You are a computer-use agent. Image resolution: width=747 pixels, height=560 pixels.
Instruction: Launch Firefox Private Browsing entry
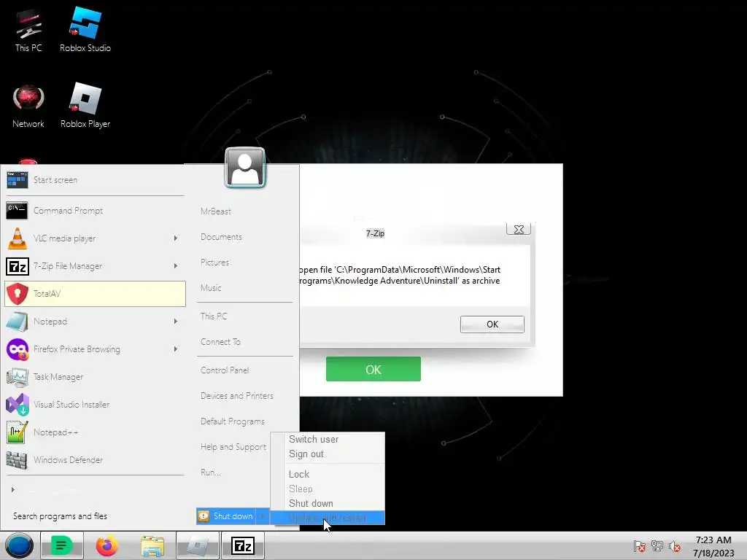[95, 349]
